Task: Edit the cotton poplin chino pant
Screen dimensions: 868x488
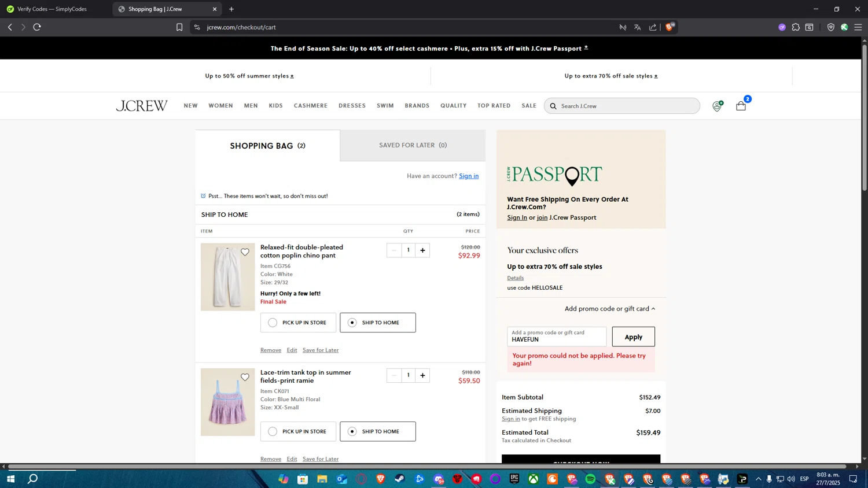Action: pos(292,350)
